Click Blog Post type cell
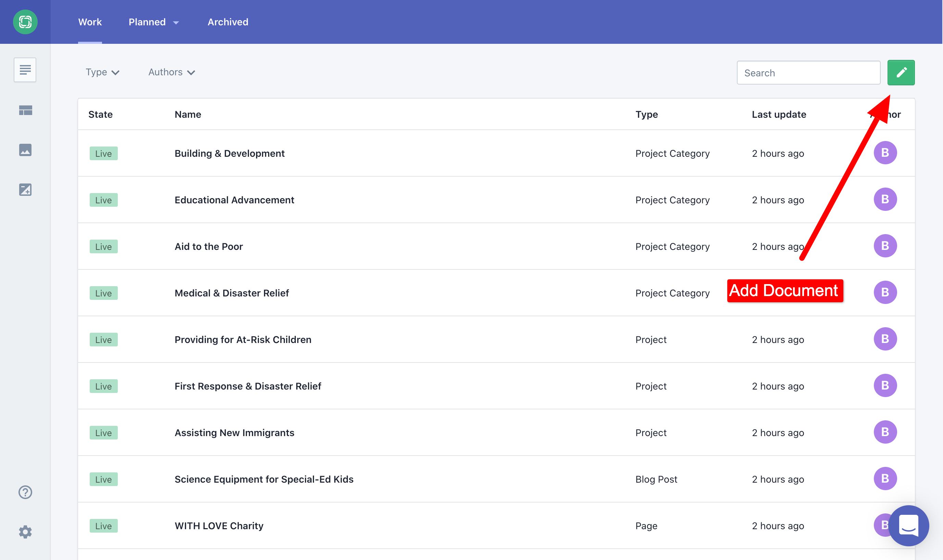Image resolution: width=943 pixels, height=560 pixels. click(656, 479)
